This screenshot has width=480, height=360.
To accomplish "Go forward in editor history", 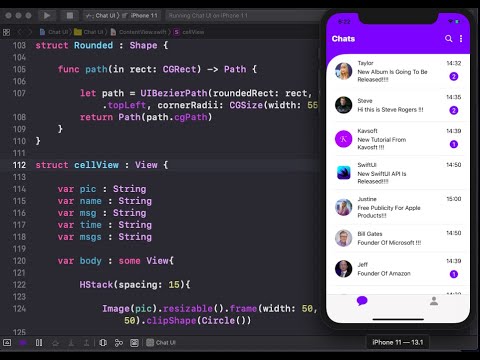I will [x=30, y=32].
